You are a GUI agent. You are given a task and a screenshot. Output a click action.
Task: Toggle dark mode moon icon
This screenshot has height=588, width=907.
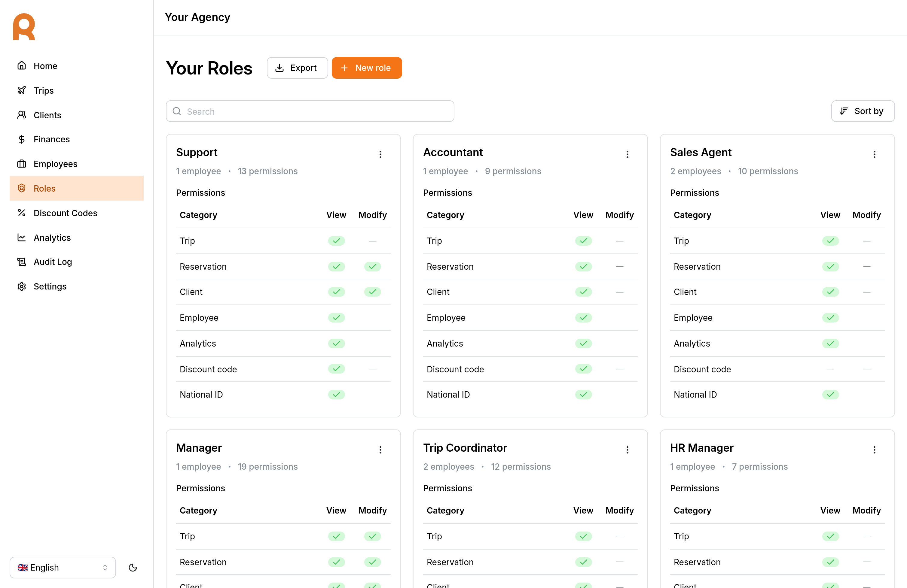tap(133, 568)
